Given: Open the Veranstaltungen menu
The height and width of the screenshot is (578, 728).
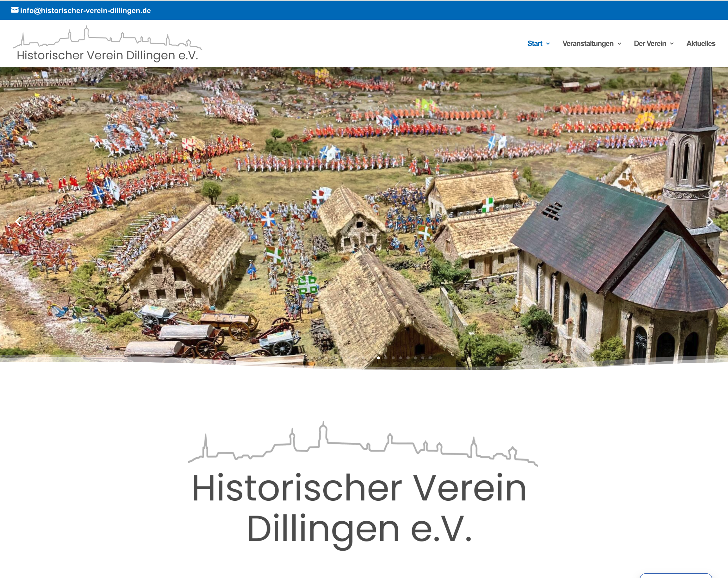Looking at the screenshot, I should point(588,44).
